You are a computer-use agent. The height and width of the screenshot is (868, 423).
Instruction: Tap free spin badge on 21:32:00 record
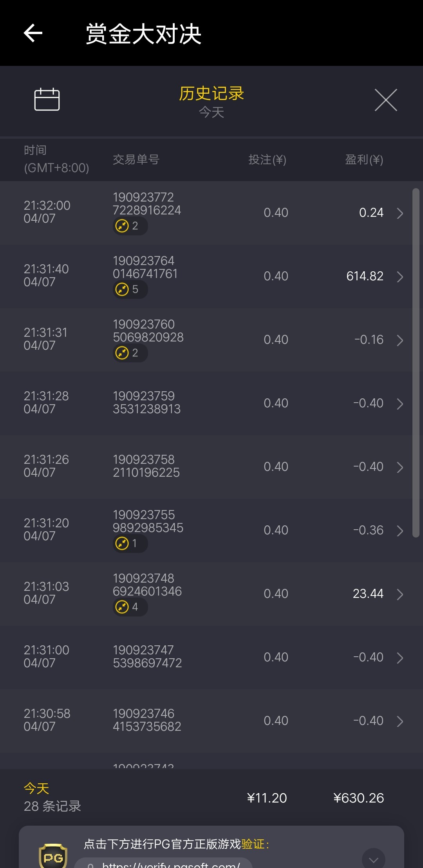click(130, 226)
